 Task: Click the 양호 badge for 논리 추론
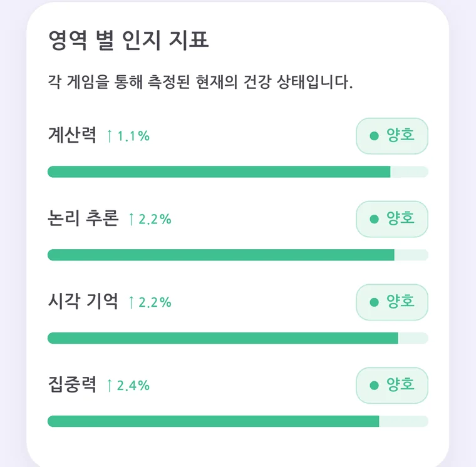392,219
